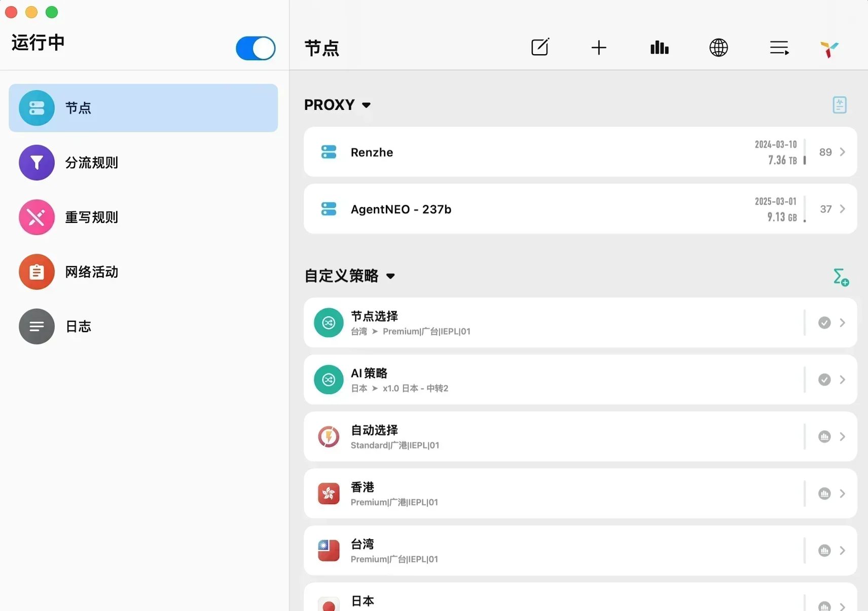The image size is (868, 611).
Task: Expand the 台湾 policy chevron
Action: point(842,550)
